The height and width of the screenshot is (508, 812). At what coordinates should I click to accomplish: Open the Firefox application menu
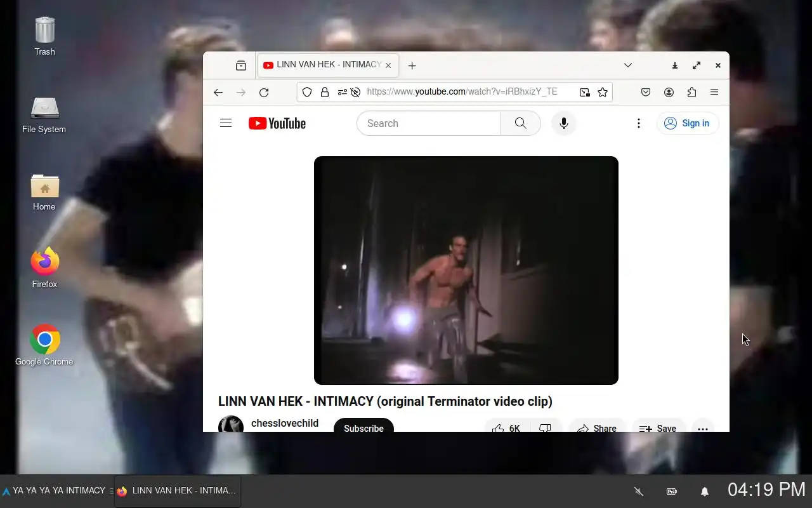(714, 92)
